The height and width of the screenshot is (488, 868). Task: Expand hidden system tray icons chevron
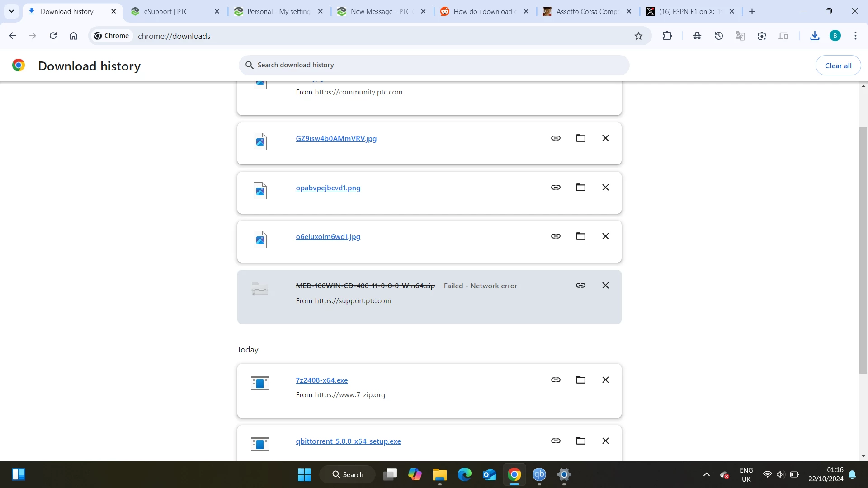(x=706, y=474)
